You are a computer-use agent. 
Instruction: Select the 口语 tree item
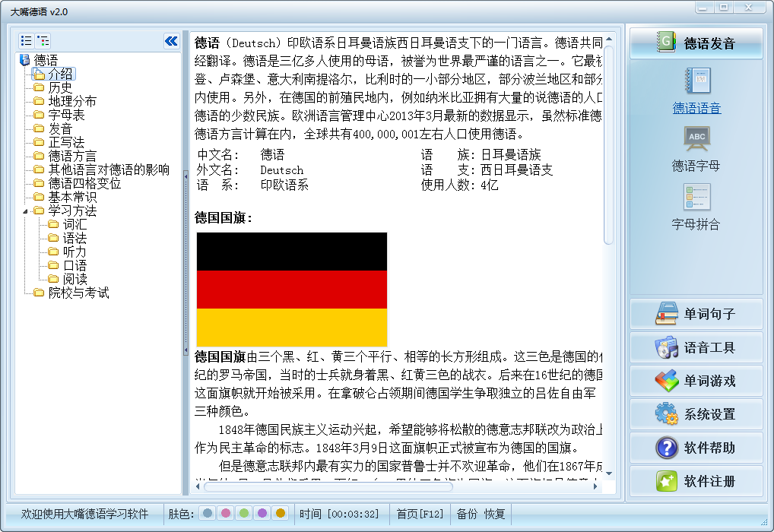75,265
